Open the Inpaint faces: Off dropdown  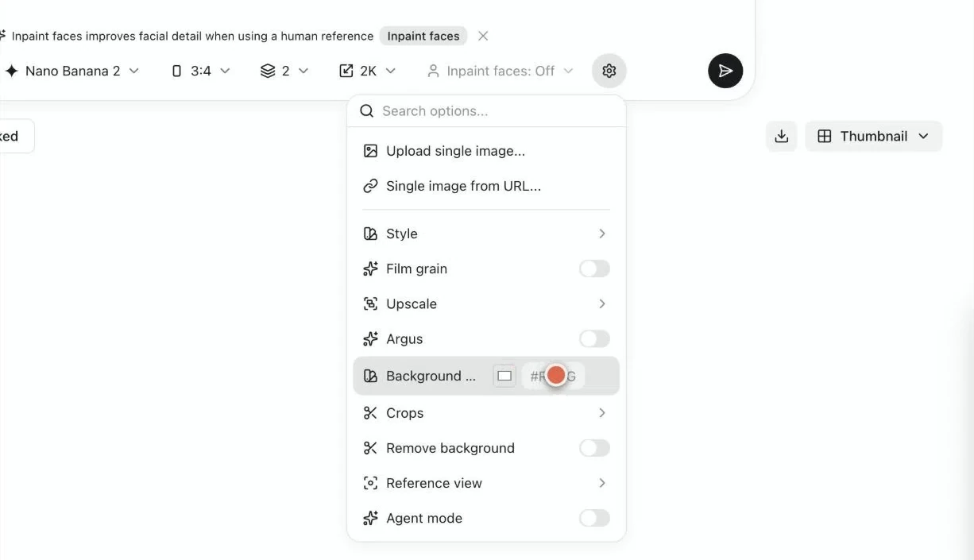click(500, 71)
